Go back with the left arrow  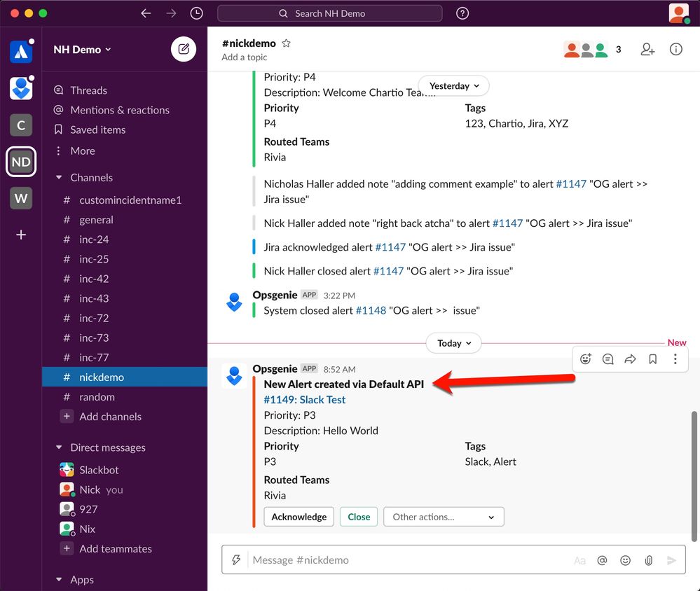[x=146, y=13]
